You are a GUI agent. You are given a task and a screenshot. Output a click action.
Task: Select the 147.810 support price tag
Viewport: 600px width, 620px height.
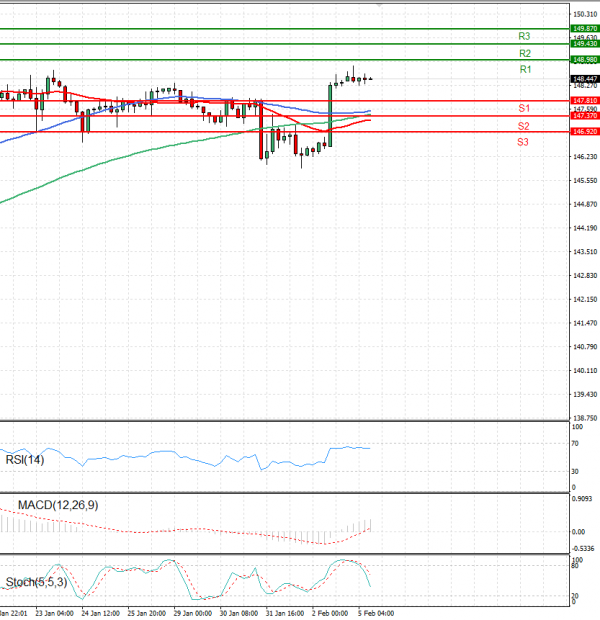click(x=585, y=101)
